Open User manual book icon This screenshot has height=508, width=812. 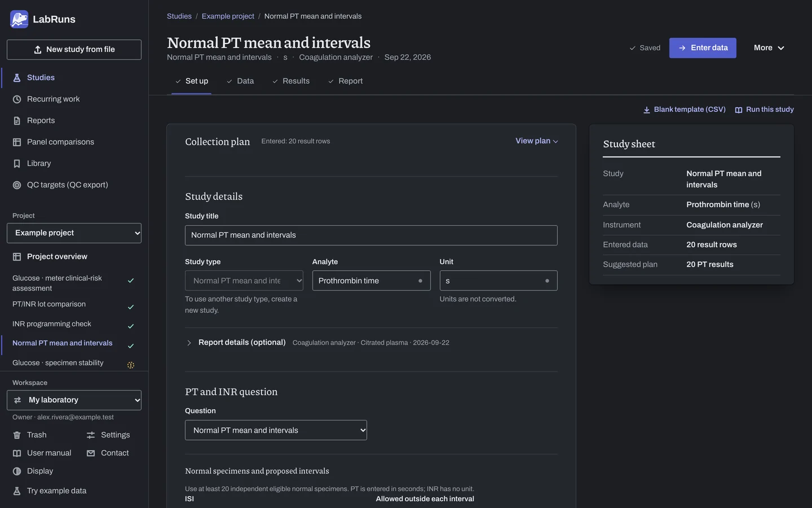click(17, 453)
